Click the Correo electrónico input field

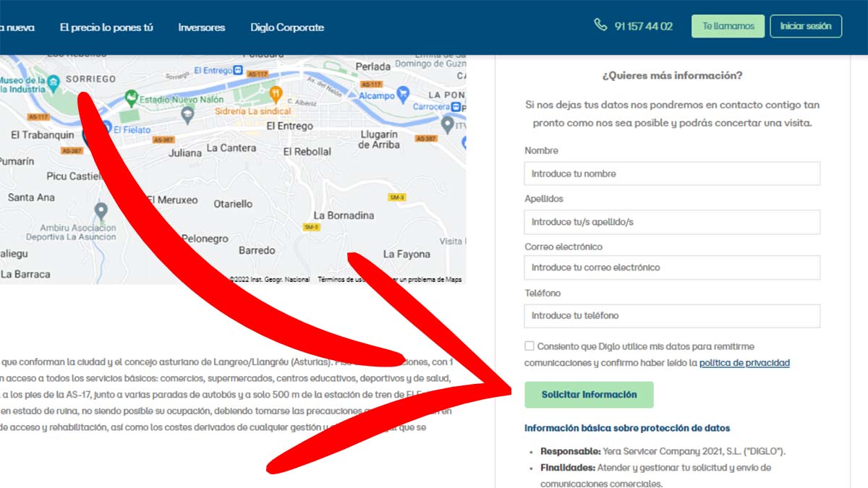pos(672,267)
